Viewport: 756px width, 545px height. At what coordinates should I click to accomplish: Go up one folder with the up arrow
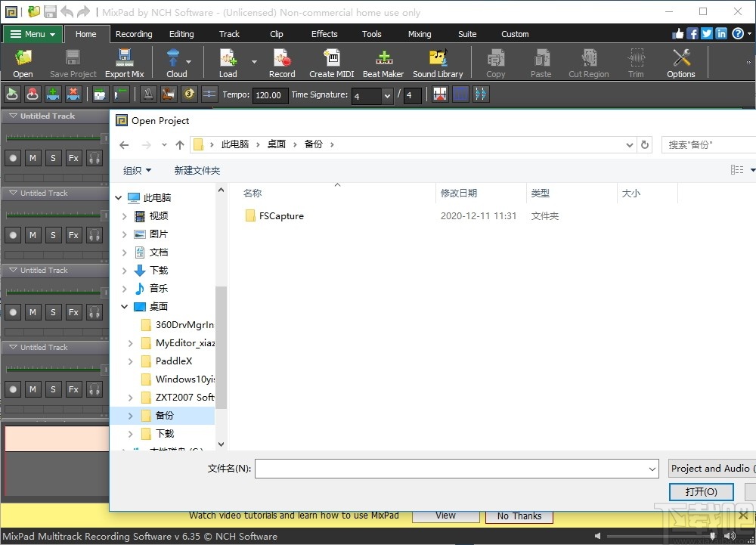180,144
